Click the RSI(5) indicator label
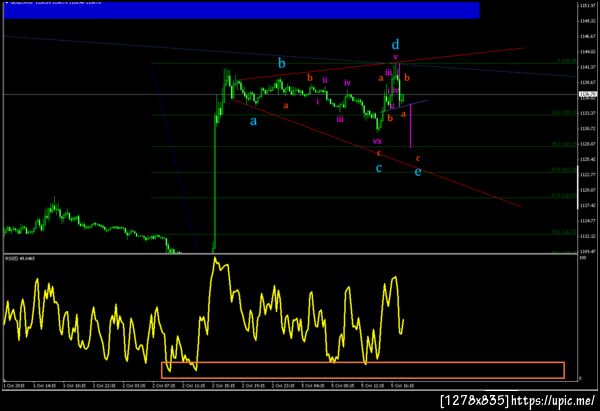 pyautogui.click(x=20, y=259)
